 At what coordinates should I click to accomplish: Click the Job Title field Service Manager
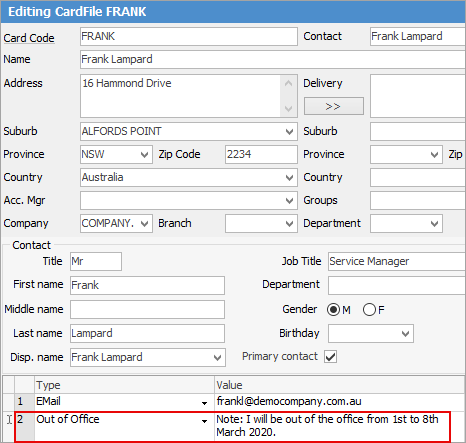pos(397,262)
